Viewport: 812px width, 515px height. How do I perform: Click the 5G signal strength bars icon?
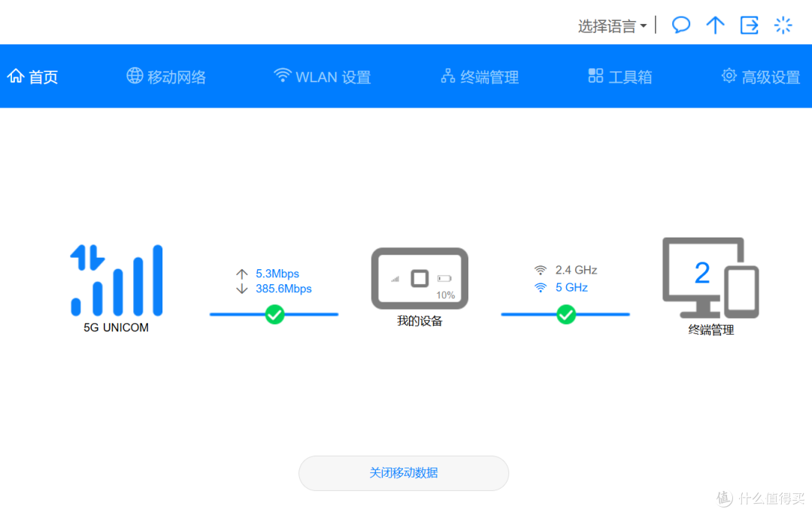117,280
